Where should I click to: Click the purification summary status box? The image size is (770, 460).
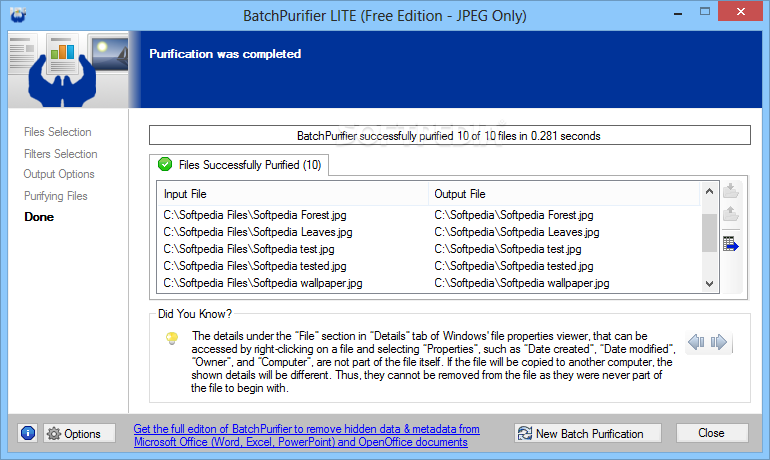(x=449, y=135)
